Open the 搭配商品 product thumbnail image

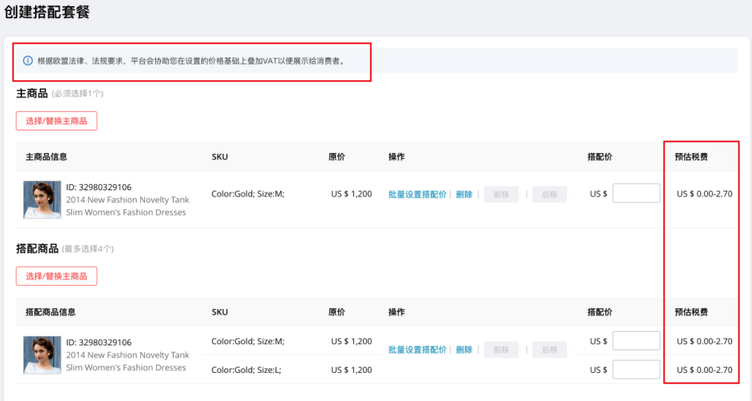click(42, 355)
